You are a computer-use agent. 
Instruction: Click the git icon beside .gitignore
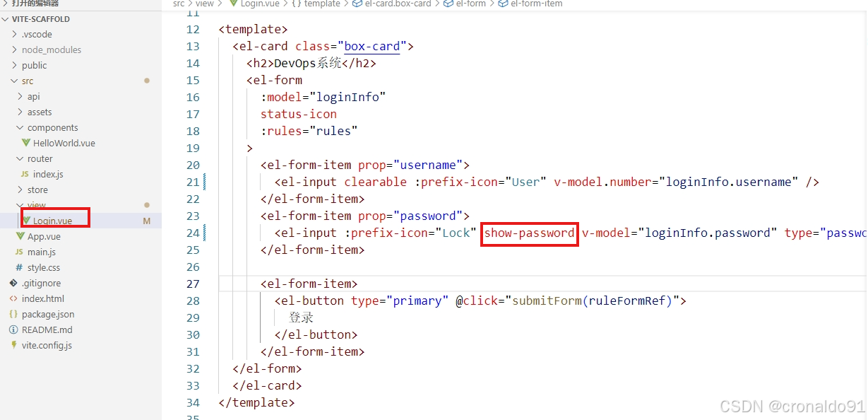click(x=13, y=283)
